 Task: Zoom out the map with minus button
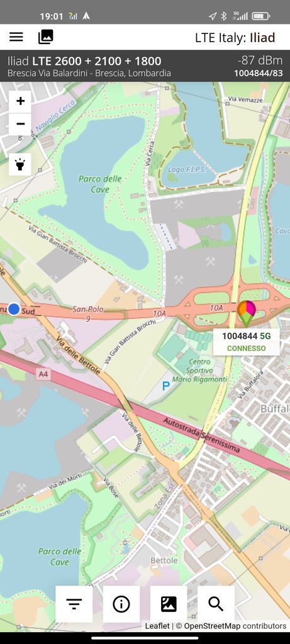(20, 124)
